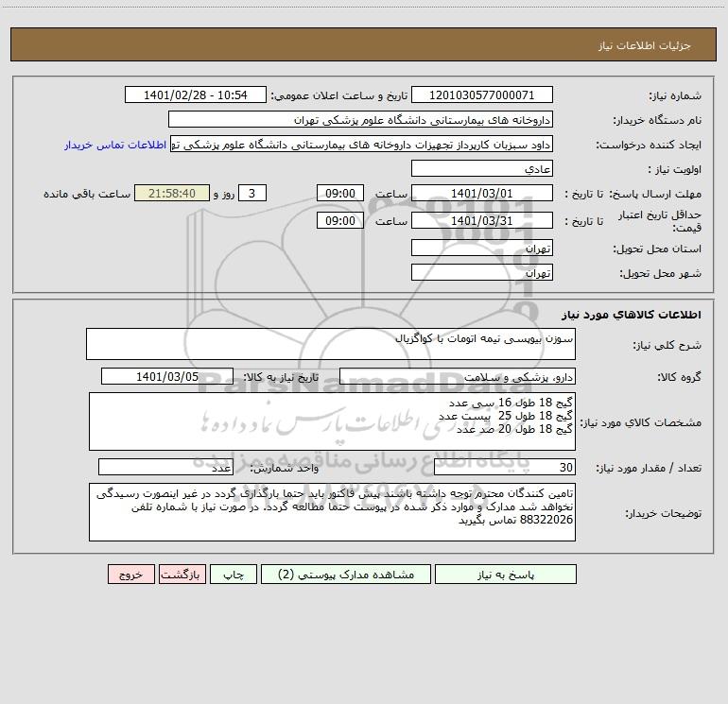Click the خروج exit button
Viewport: 728px width, 704px height.
point(130,574)
